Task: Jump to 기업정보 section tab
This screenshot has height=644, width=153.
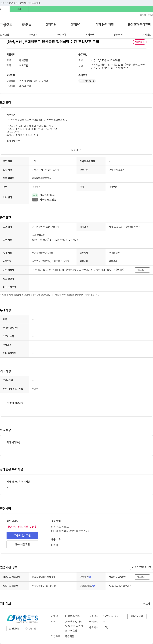Action: (x=147, y=35)
